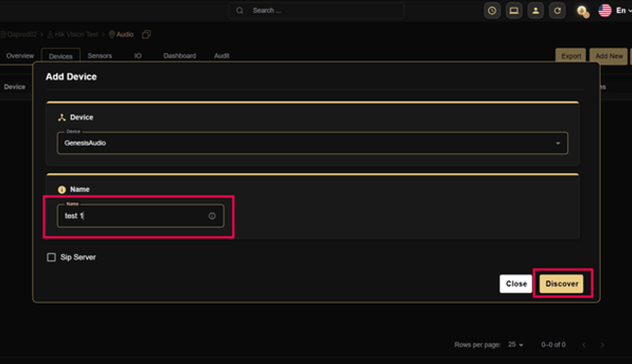The image size is (632, 364).
Task: Click the refresh icon in top bar
Action: [x=558, y=11]
